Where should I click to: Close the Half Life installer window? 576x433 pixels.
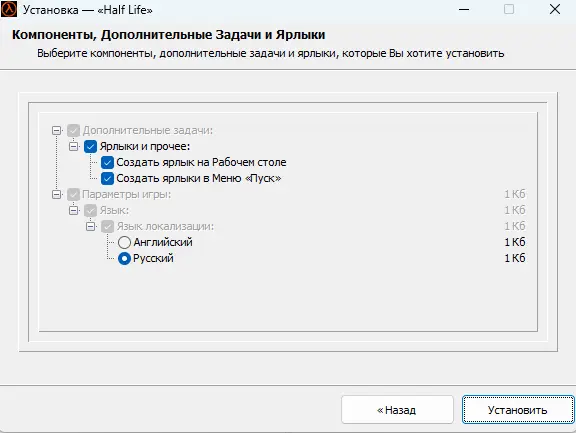point(555,9)
